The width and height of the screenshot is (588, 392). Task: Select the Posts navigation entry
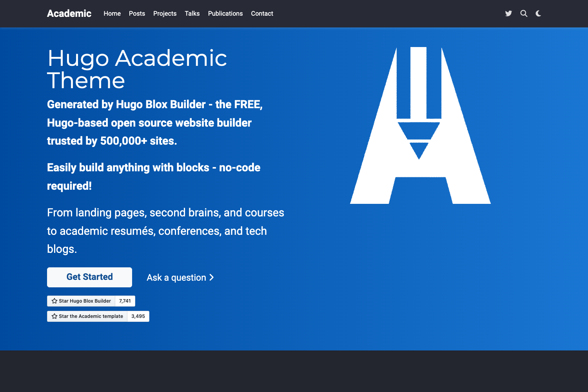point(136,13)
